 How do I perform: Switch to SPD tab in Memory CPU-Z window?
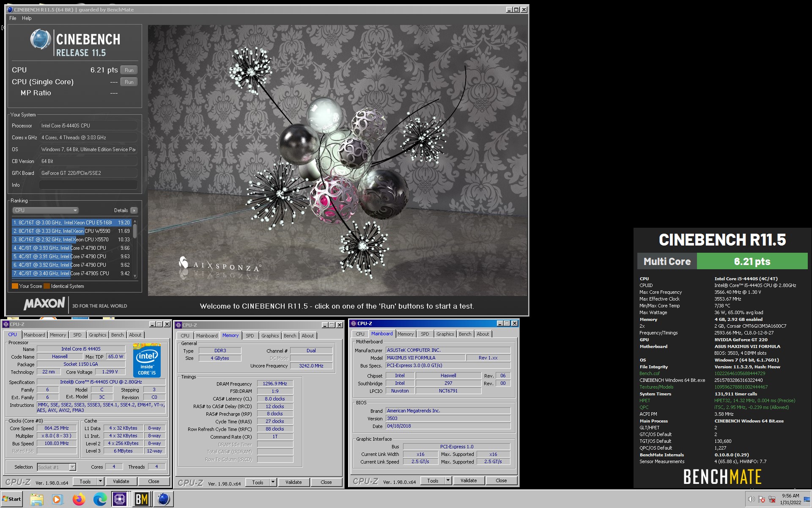250,336
